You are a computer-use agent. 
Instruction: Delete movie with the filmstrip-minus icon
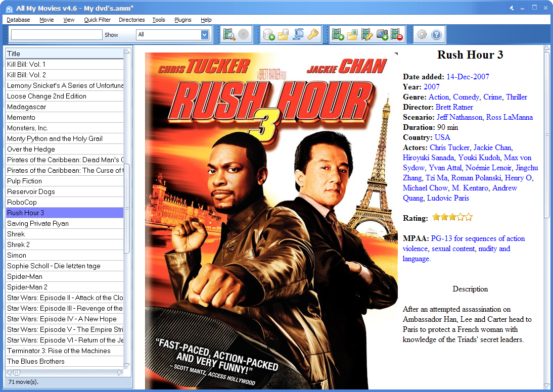[397, 34]
